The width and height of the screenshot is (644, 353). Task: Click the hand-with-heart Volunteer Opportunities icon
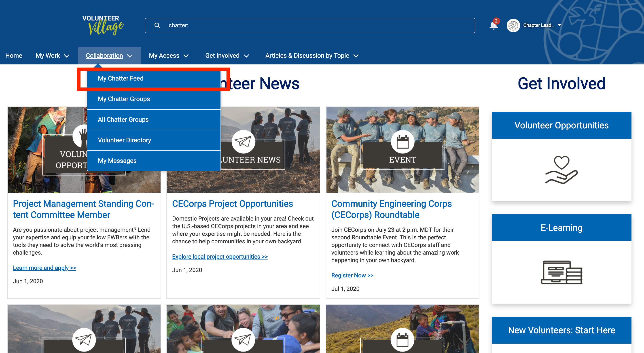pyautogui.click(x=561, y=170)
